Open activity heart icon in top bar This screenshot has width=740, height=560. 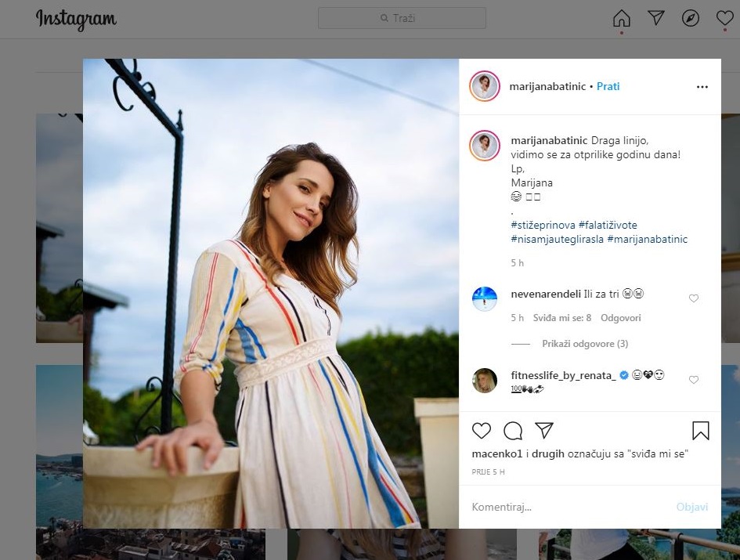click(x=724, y=19)
